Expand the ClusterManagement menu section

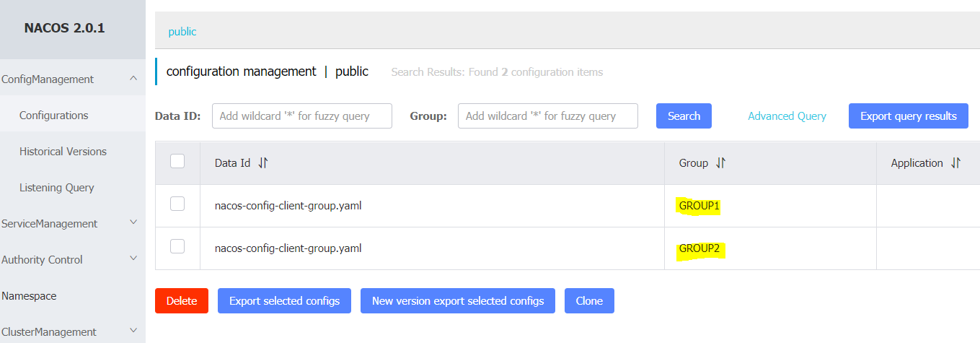pyautogui.click(x=133, y=331)
